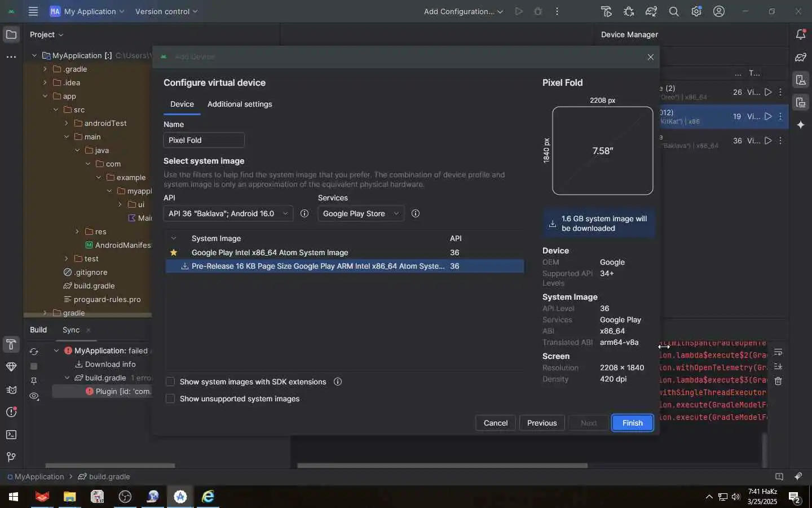Open the Services Google Play Store dropdown

click(x=361, y=213)
